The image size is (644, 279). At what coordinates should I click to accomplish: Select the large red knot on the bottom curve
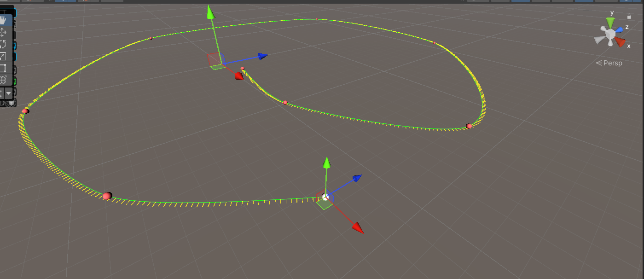point(107,196)
